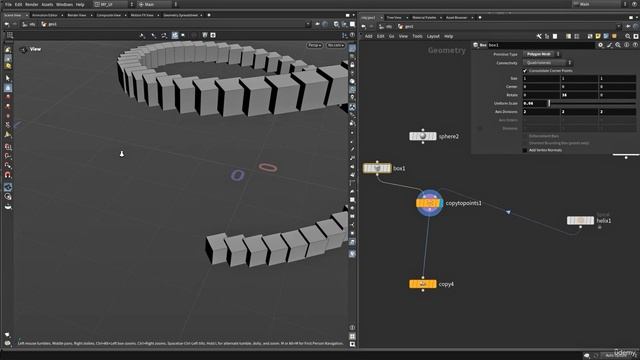This screenshot has width=640, height=360.
Task: Open the Windows menu in the top bar
Action: [x=64, y=4]
